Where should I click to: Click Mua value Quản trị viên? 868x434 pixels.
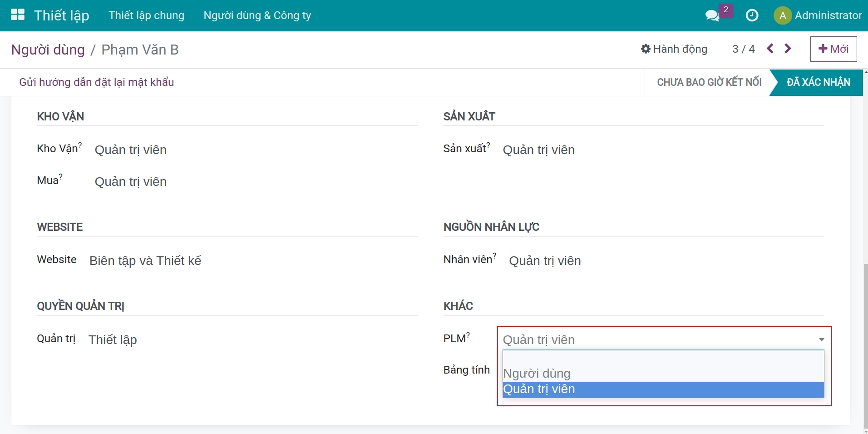(131, 182)
